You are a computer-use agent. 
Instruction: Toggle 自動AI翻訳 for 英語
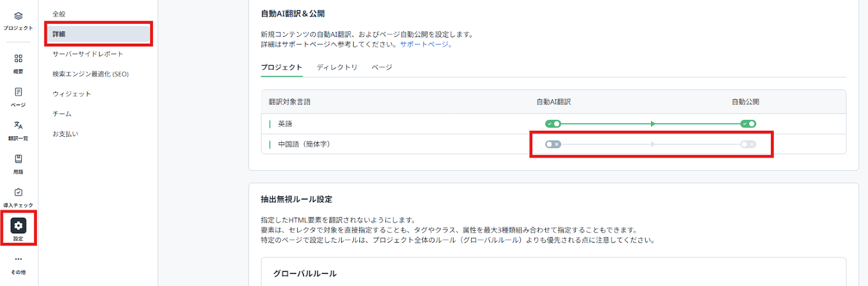[x=553, y=124]
